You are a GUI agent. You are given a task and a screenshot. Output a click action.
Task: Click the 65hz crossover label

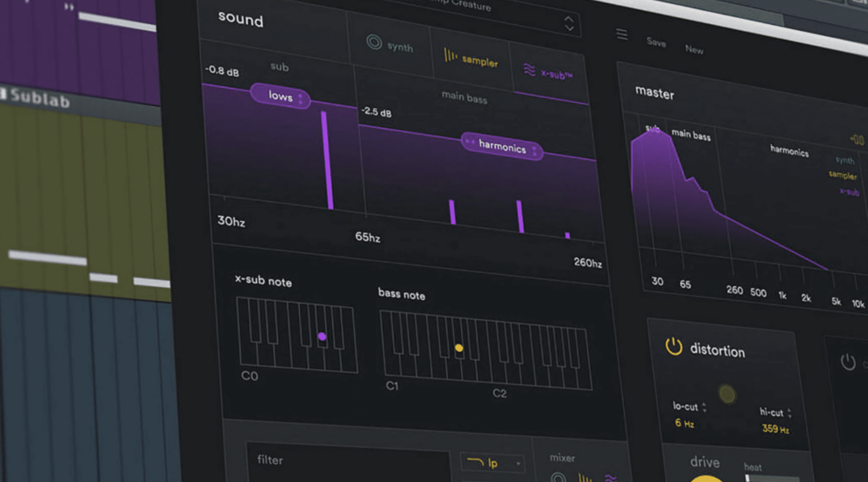point(368,237)
